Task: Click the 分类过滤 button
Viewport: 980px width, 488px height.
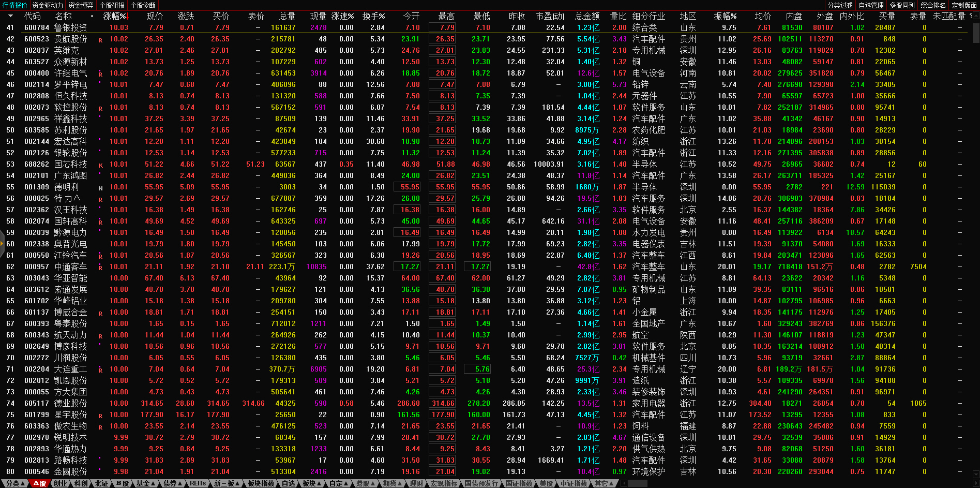Action: click(x=840, y=5)
